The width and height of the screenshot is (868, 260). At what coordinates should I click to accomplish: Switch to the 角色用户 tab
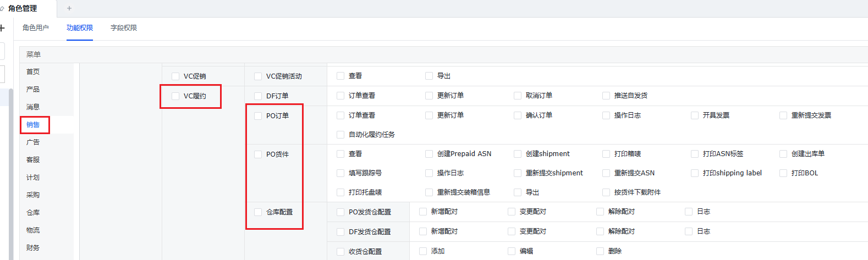[x=36, y=27]
